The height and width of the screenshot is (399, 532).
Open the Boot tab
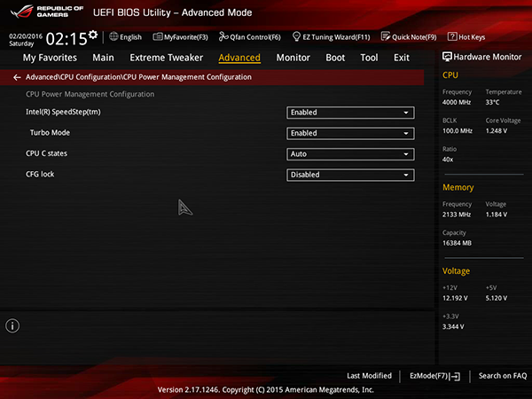tap(335, 58)
